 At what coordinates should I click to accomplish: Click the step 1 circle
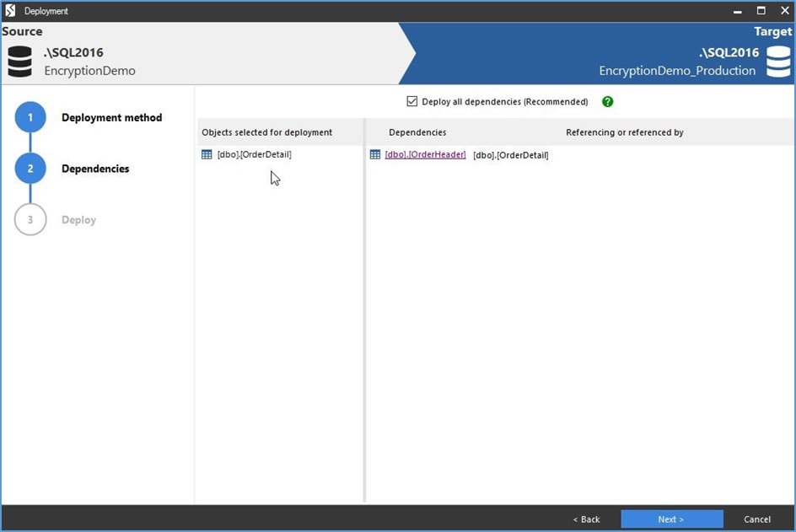point(30,117)
